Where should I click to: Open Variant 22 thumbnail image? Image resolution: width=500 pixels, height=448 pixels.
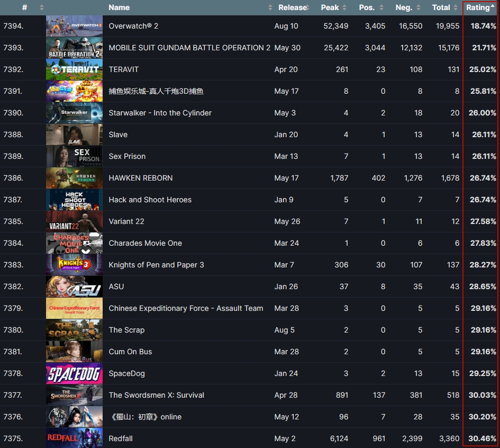74,221
